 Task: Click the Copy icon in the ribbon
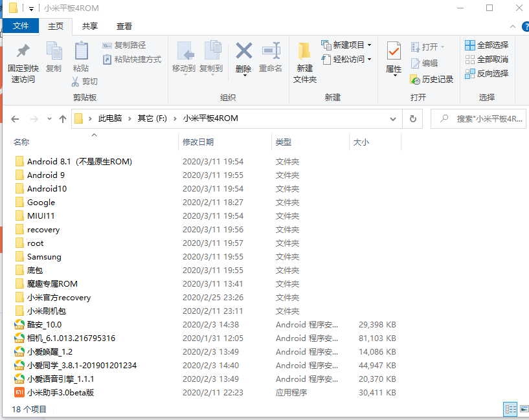pyautogui.click(x=54, y=51)
